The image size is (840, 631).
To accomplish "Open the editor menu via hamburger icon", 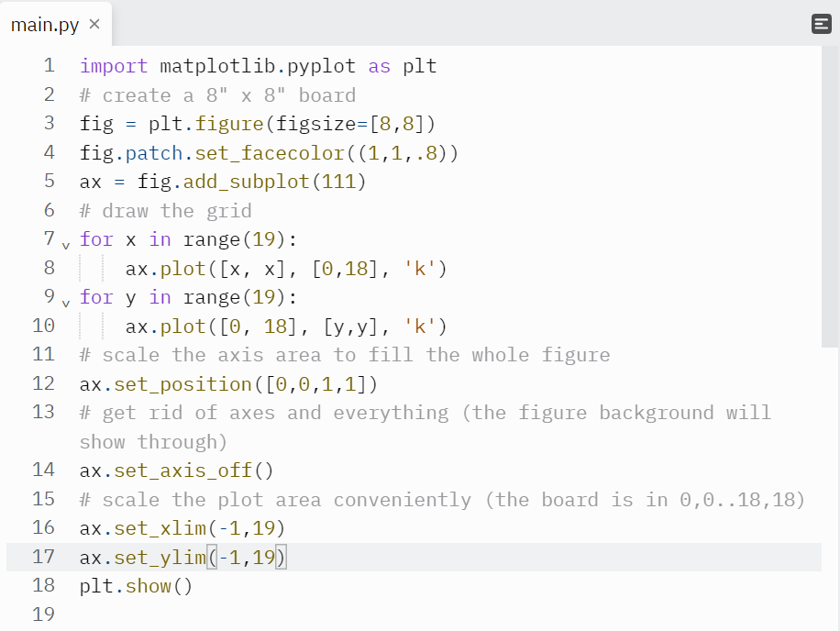I will coord(821,24).
